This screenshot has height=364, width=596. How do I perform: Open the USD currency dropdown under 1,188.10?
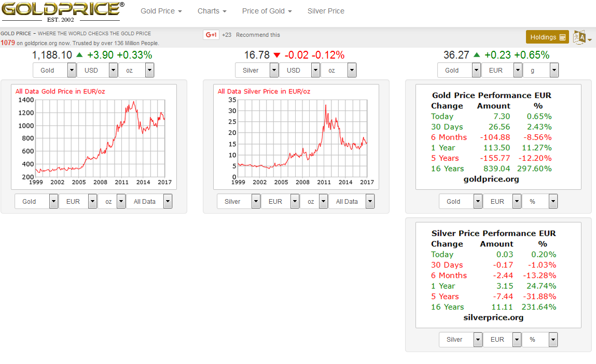point(98,71)
